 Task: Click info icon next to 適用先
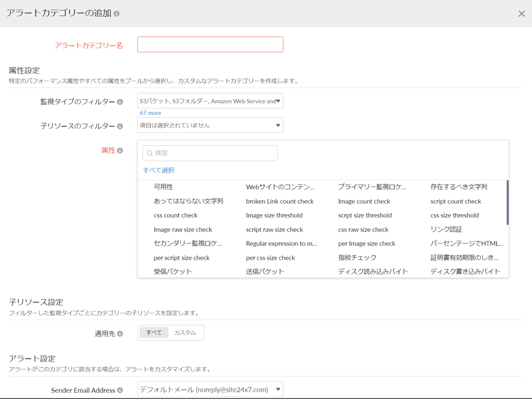[x=120, y=334]
